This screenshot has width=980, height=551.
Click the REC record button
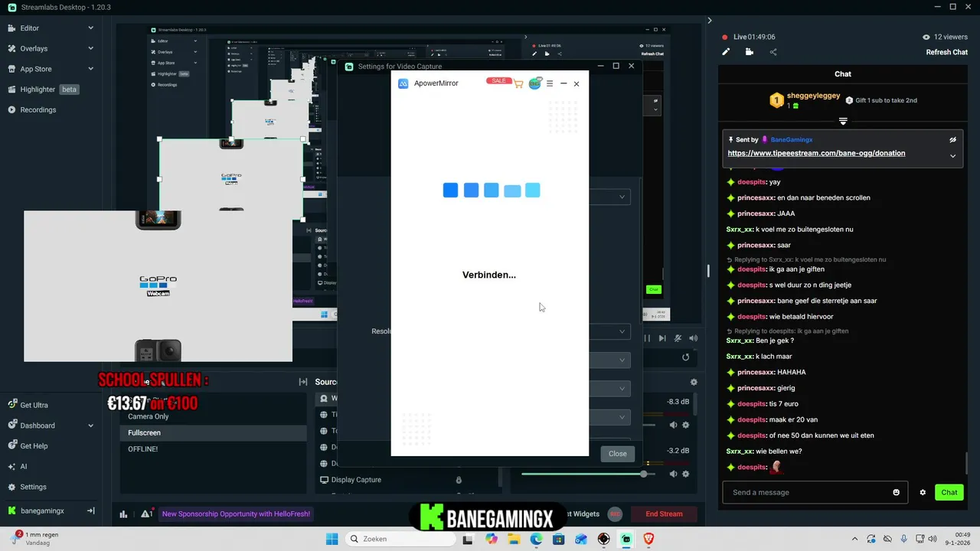[x=615, y=514]
